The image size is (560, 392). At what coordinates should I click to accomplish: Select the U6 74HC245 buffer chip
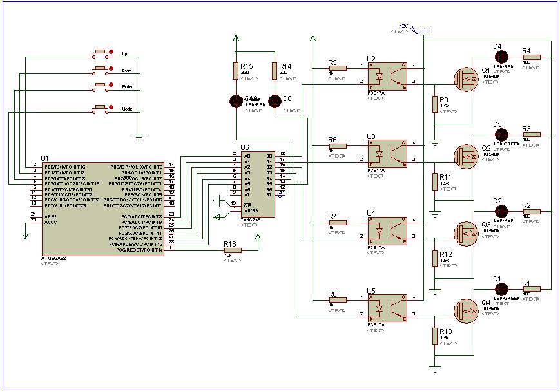[x=258, y=184]
